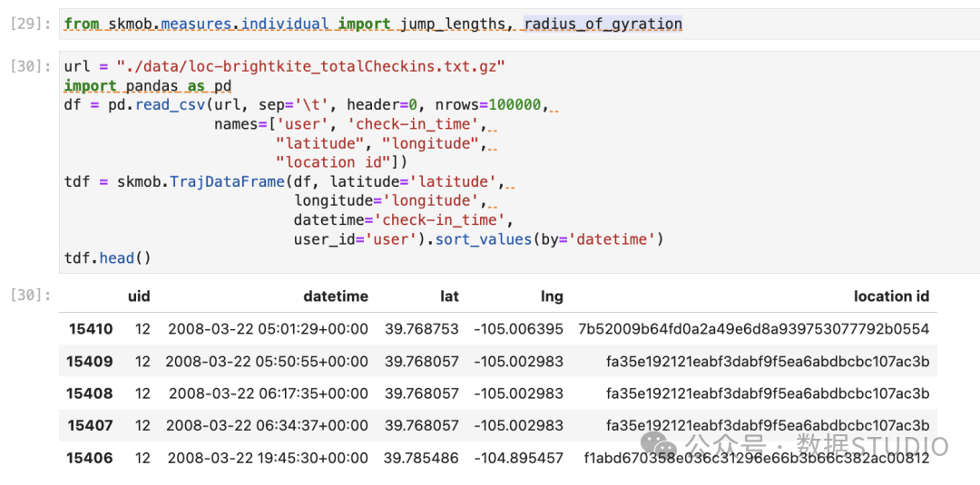Click the radius_of_gyration highlighted text
The height and width of the screenshot is (485, 980).
[603, 24]
